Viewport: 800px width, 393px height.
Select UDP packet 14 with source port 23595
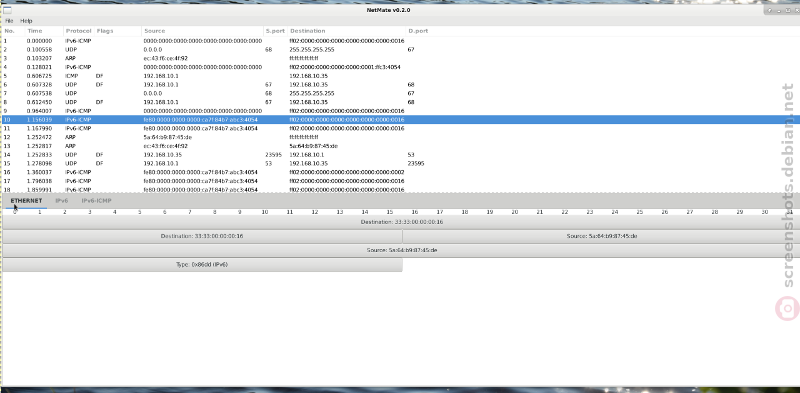coord(400,155)
